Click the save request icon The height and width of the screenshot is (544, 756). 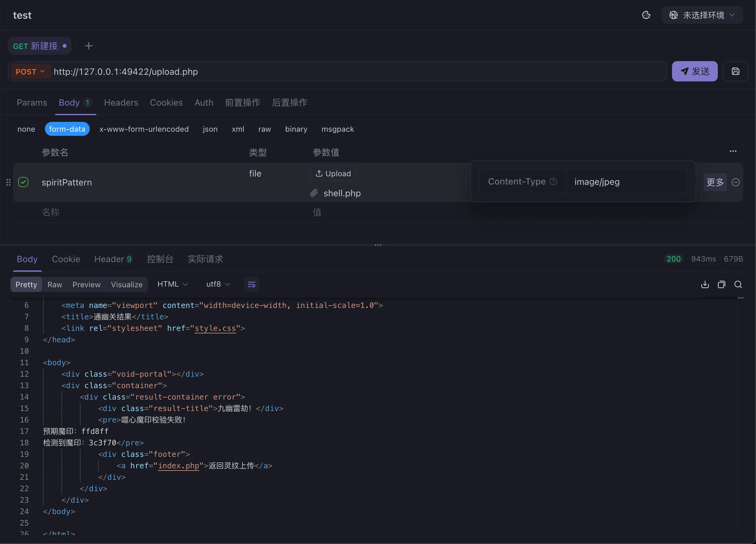pos(735,71)
